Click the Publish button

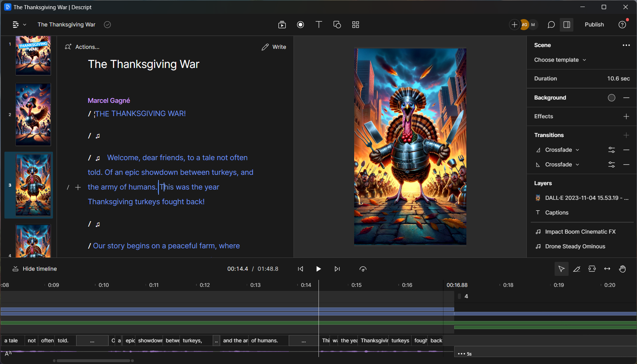tap(594, 25)
